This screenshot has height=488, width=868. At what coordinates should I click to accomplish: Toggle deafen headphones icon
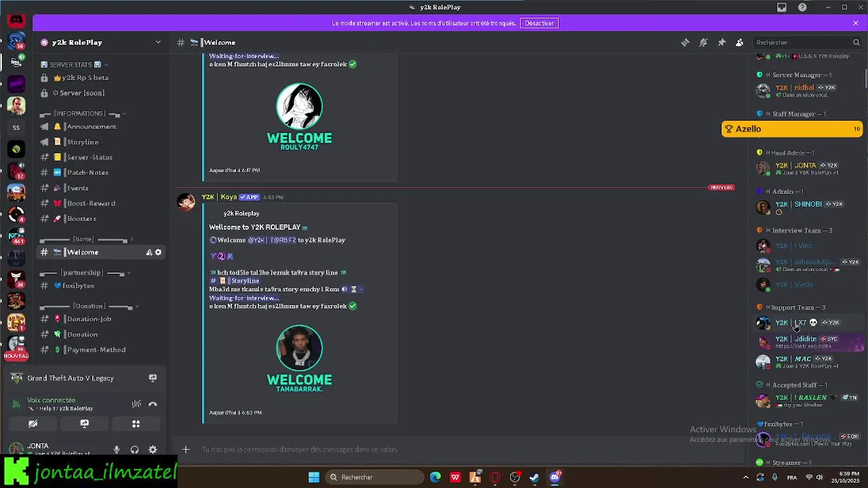tap(134, 449)
